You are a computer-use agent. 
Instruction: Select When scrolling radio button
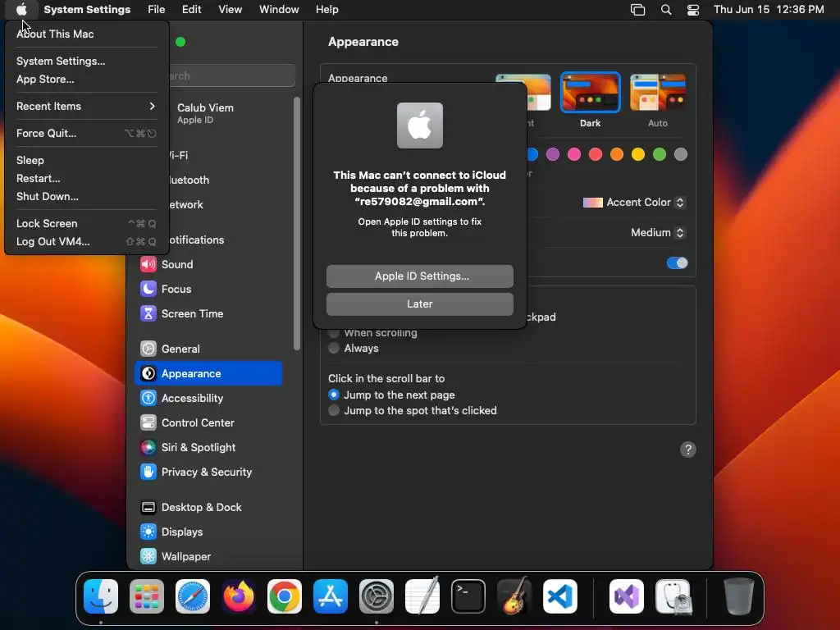point(334,333)
